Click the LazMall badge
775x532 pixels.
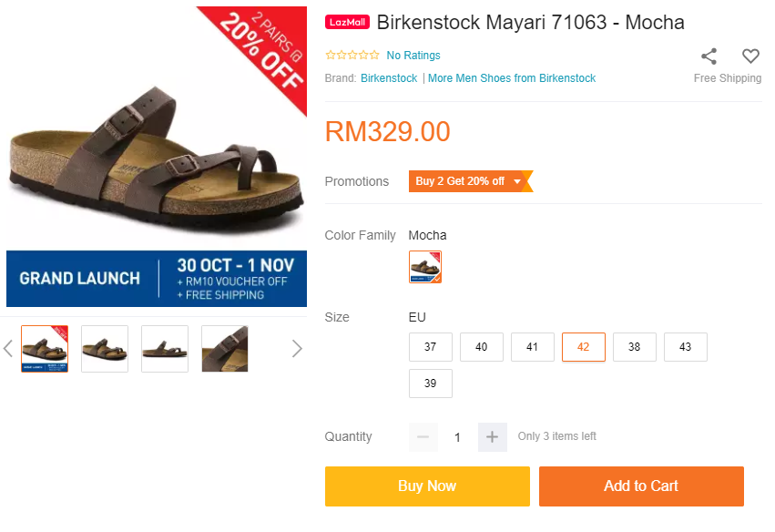pyautogui.click(x=347, y=23)
